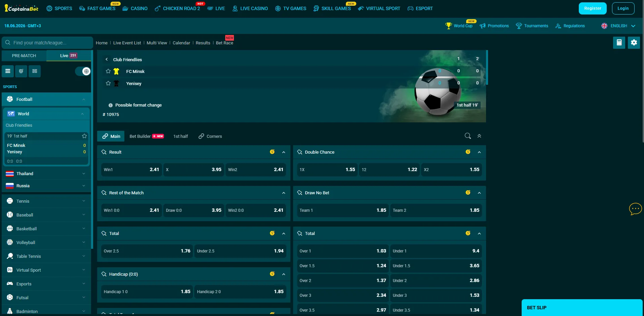Open Tournaments page
The image size is (644, 316).
(532, 26)
